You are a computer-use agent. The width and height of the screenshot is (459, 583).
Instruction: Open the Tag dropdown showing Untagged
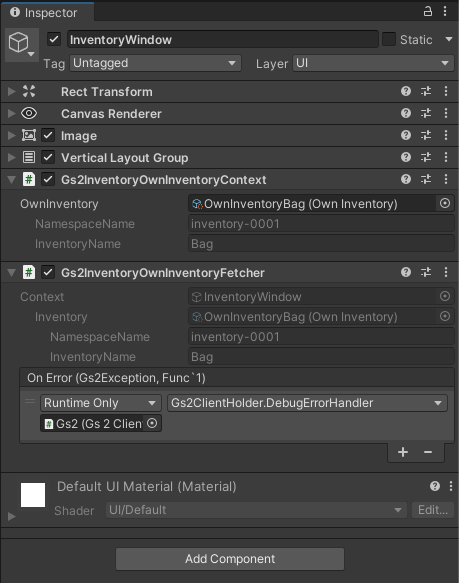(x=155, y=63)
